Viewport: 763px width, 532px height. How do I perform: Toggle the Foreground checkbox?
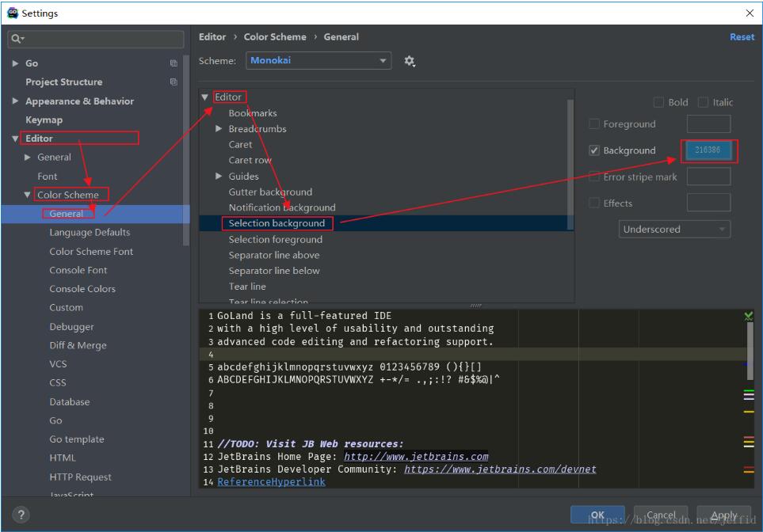point(594,124)
